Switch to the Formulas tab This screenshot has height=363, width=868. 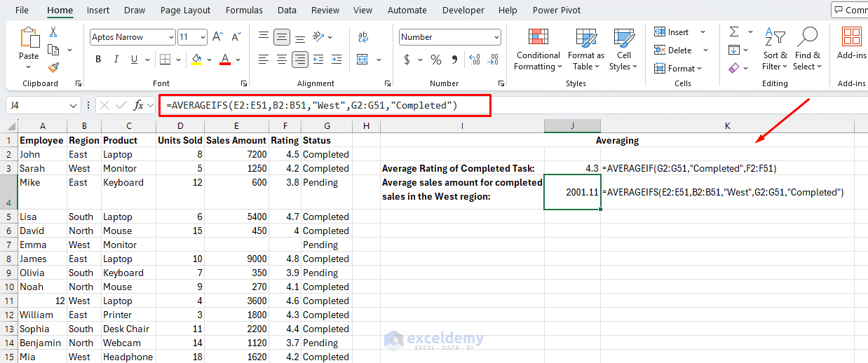tap(244, 10)
